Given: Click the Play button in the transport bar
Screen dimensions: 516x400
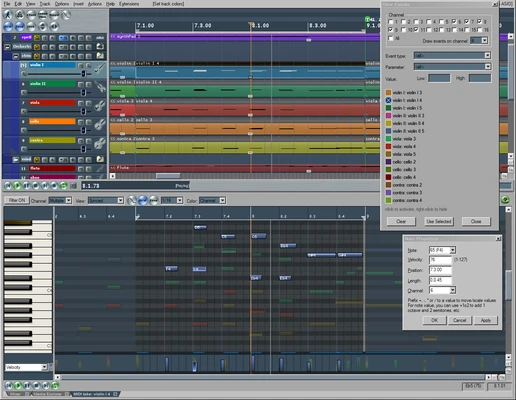Looking at the screenshot, I should coord(17,186).
